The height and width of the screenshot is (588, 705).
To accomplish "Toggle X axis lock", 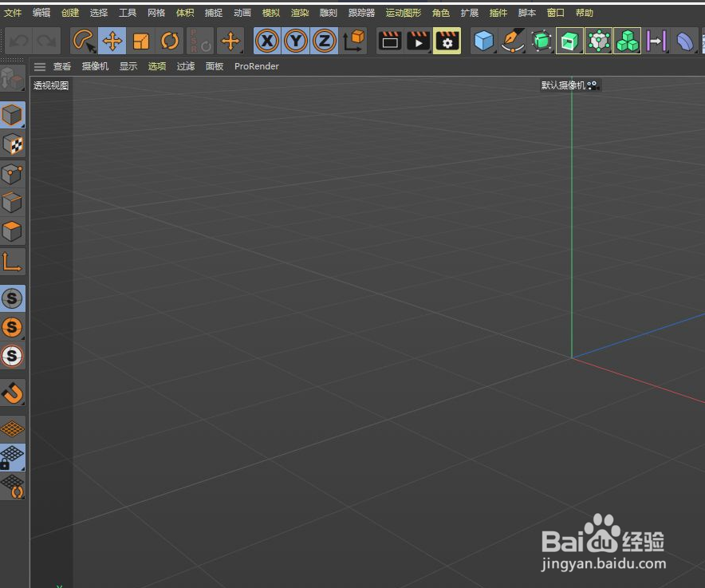I will [267, 41].
